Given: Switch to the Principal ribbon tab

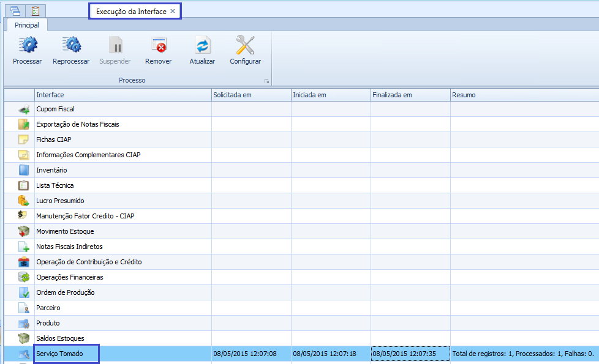Looking at the screenshot, I should click(27, 25).
